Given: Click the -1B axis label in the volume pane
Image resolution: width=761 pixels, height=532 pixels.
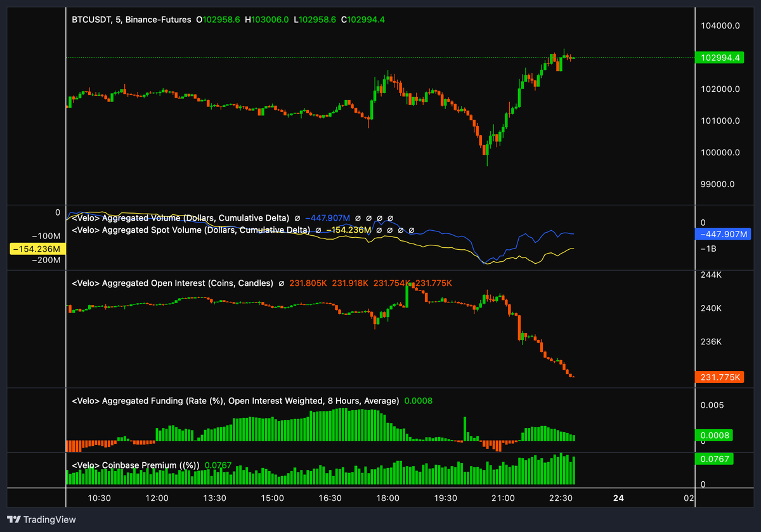Looking at the screenshot, I should (708, 249).
